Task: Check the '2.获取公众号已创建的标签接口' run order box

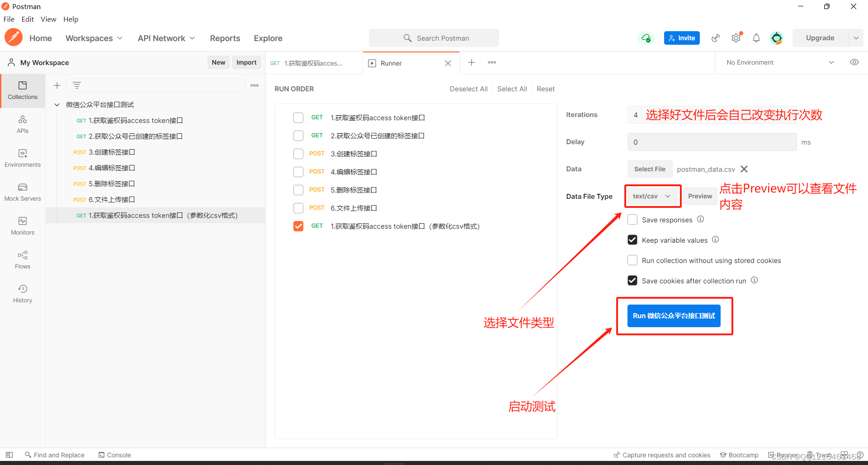Action: click(x=298, y=136)
